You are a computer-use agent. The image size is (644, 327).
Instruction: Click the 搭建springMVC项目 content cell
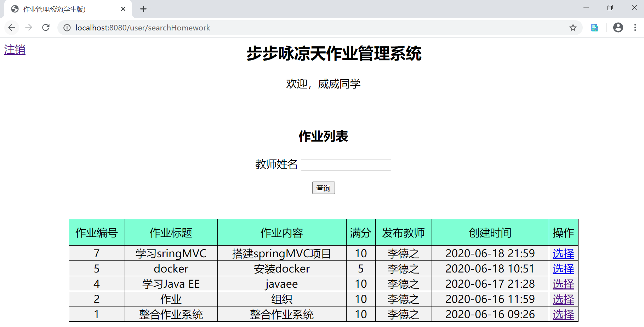point(282,253)
